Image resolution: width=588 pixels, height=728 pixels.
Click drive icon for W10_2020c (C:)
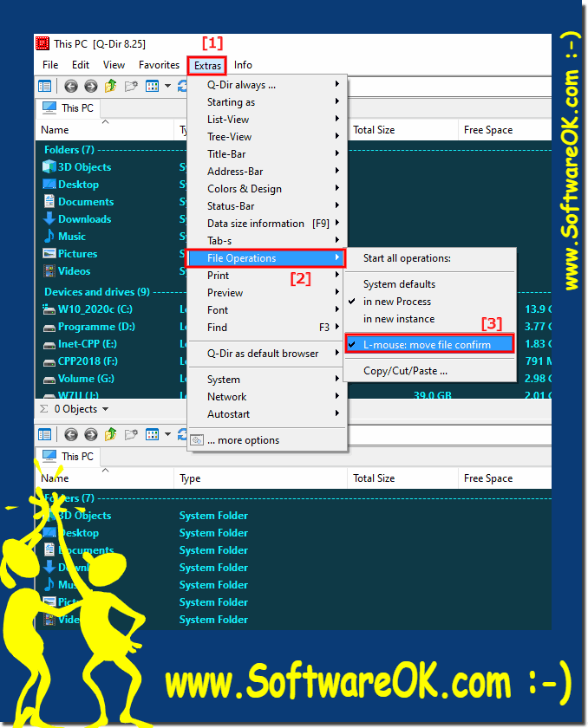click(49, 309)
